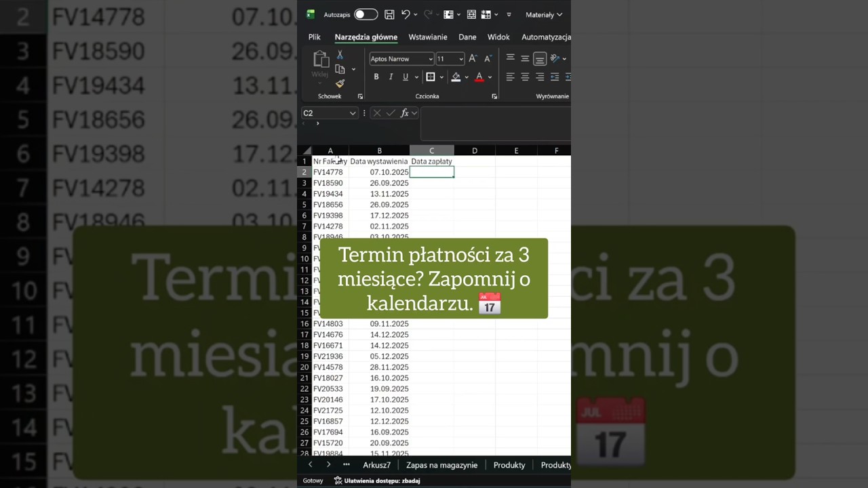The width and height of the screenshot is (868, 488).
Task: Click the Redo arrow icon
Action: [428, 14]
